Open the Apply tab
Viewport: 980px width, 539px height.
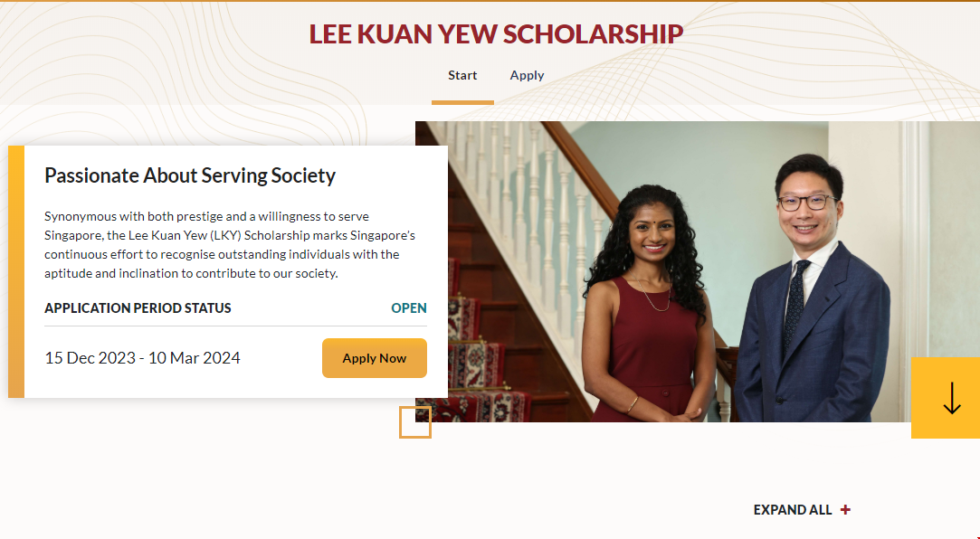click(527, 76)
